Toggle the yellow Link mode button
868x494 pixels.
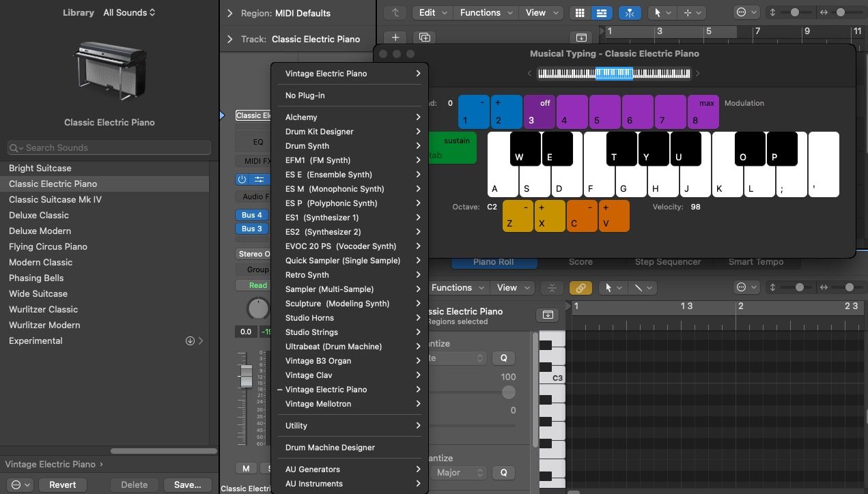(x=580, y=287)
